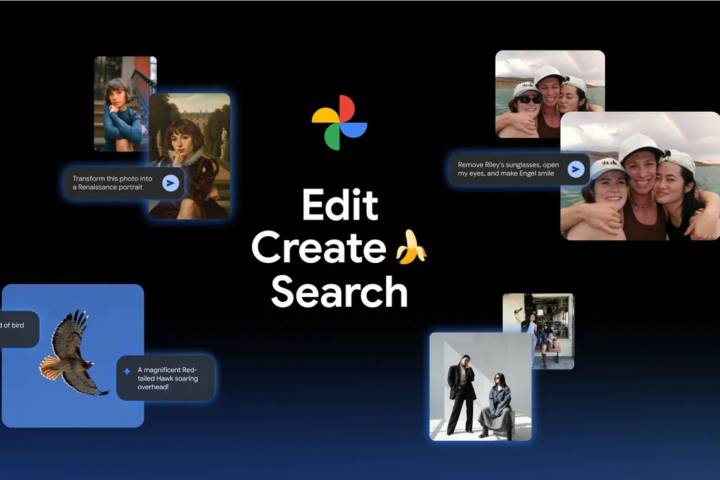Select the "Remove Riley's sunglasses" prompt box
Screen dimensions: 720x480
519,169
